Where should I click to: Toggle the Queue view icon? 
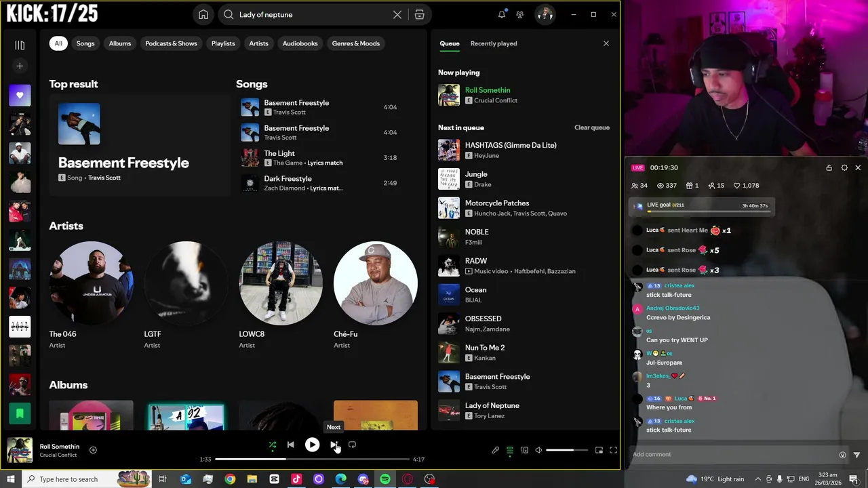(510, 450)
